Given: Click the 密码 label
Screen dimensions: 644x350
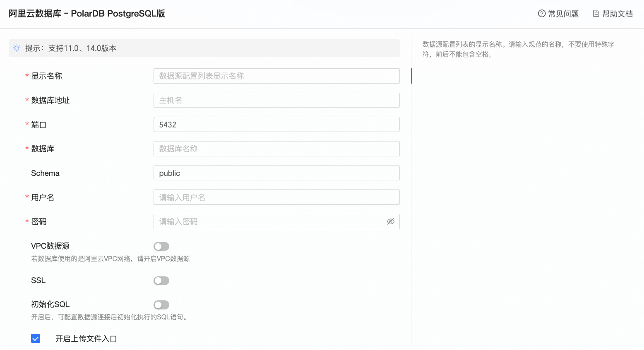Looking at the screenshot, I should point(39,221).
